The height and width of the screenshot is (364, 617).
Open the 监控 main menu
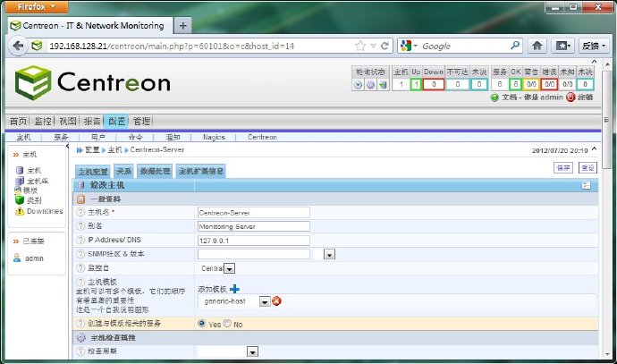43,122
